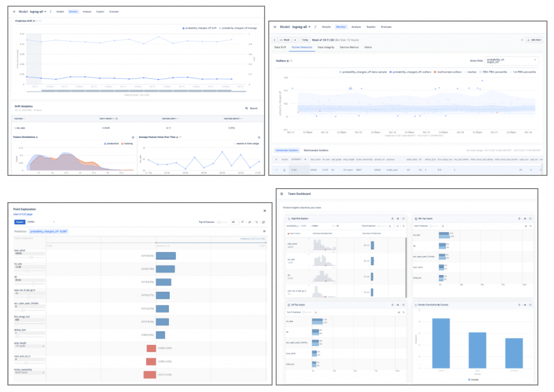Click expand icon on Gender Correlation card
Screen dimensions: 554x392
530,305
